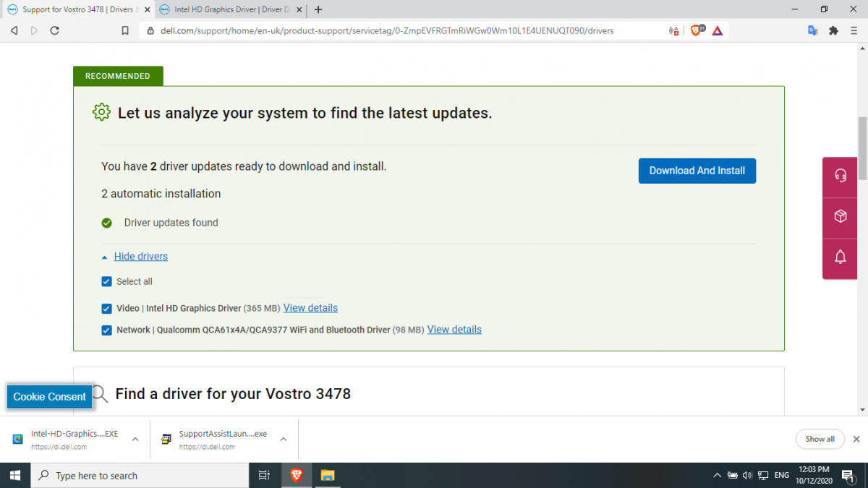Open the Brave Rewards triangle icon
This screenshot has width=868, height=488.
point(717,30)
